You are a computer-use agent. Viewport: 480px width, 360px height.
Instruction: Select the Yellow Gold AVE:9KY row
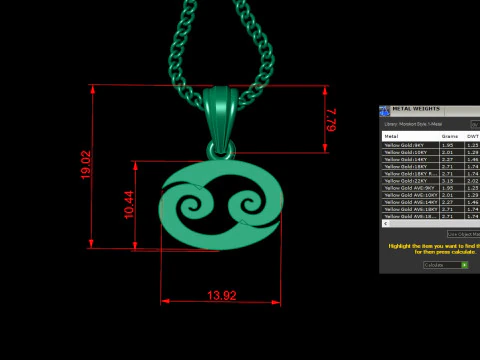click(x=431, y=188)
